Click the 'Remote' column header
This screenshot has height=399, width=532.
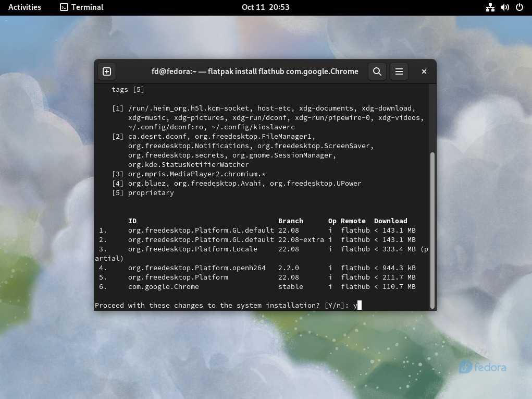point(353,221)
